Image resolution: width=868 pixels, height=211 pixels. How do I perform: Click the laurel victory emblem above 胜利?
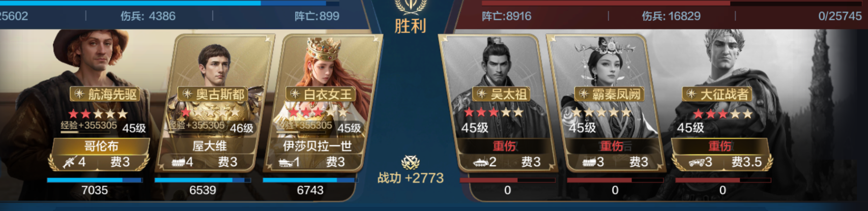point(410,7)
